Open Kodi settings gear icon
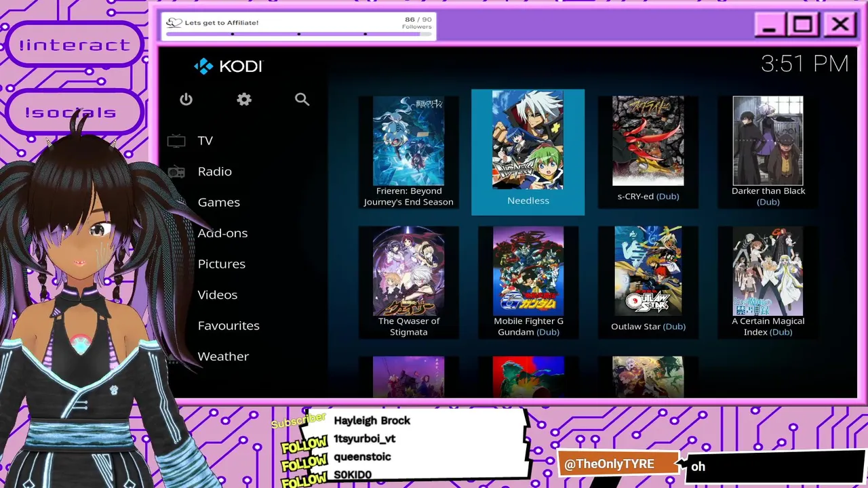 (x=244, y=100)
